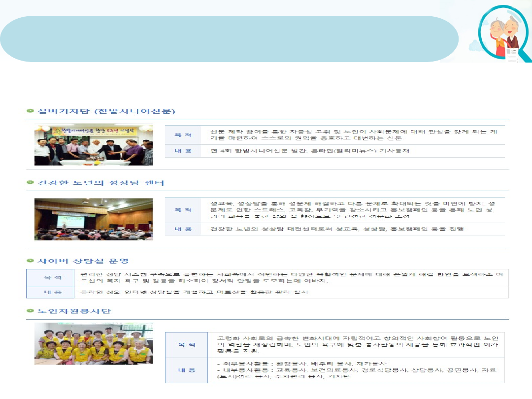
Task: Click the 목적 label in 사이버 상담실 table
Action: point(51,278)
